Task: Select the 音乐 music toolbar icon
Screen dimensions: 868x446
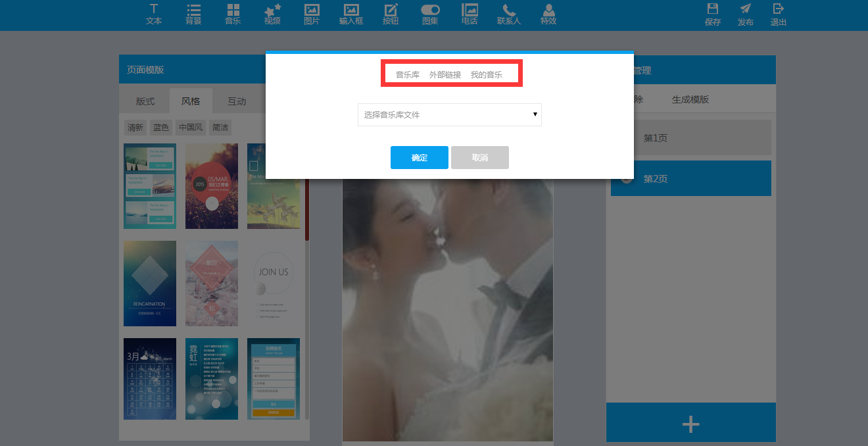Action: click(233, 14)
